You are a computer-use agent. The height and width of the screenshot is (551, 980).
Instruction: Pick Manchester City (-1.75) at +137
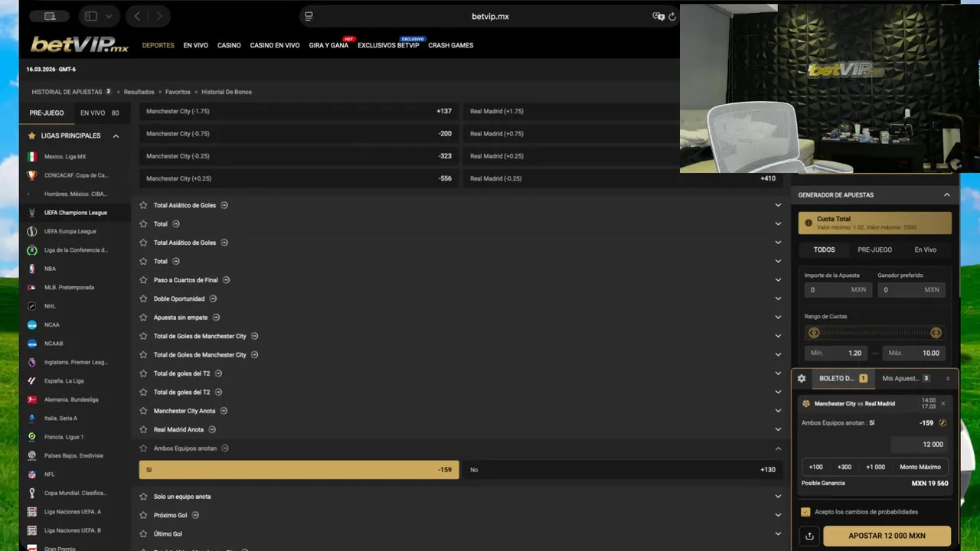pos(299,111)
